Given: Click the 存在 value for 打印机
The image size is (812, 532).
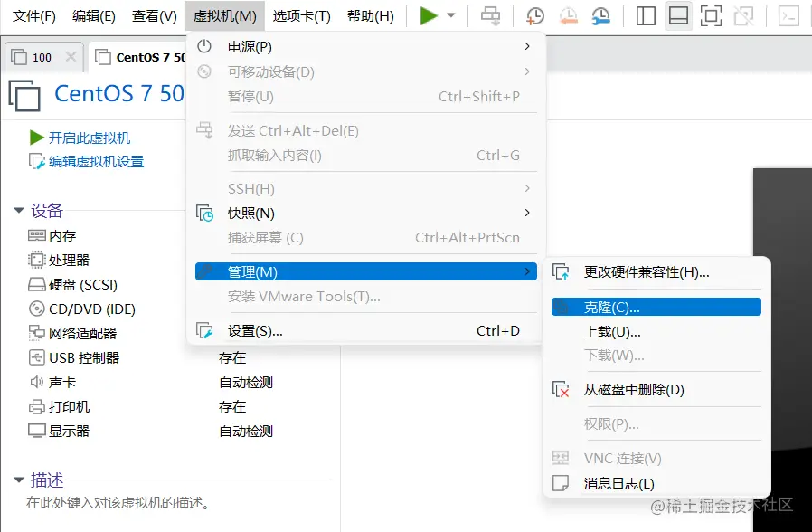Looking at the screenshot, I should 232,406.
